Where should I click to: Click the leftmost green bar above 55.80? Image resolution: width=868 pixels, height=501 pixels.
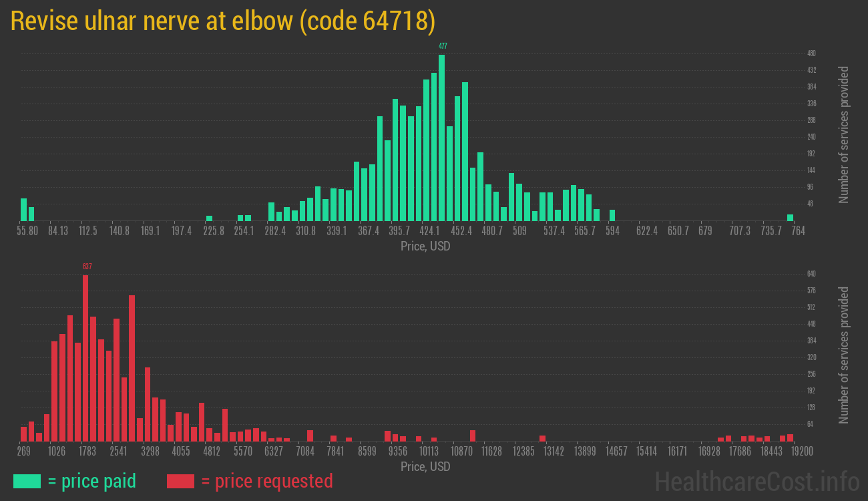point(24,209)
